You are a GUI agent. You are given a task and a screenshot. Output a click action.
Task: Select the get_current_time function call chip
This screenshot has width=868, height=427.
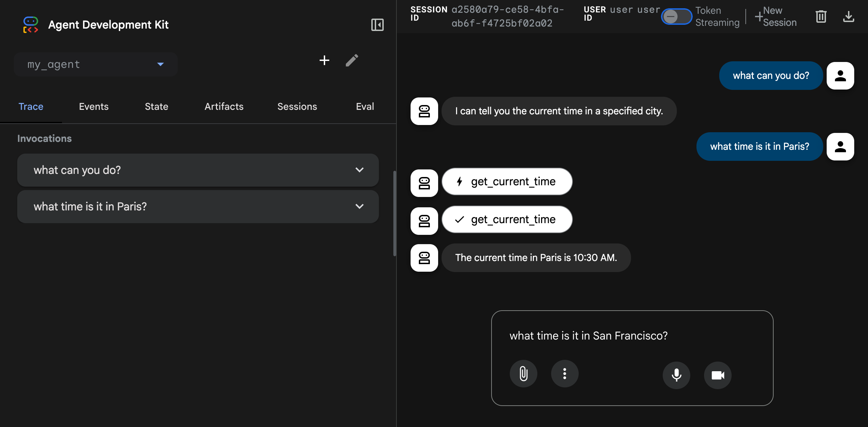(x=507, y=181)
